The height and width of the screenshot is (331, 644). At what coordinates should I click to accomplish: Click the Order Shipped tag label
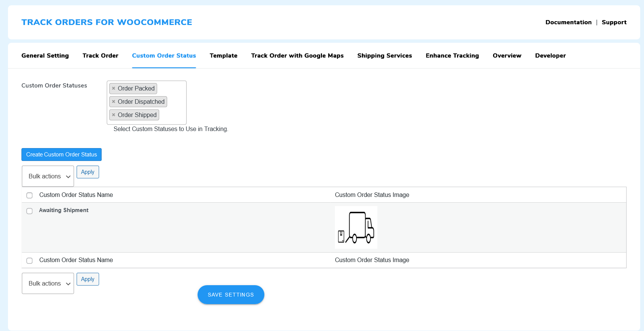tap(137, 115)
